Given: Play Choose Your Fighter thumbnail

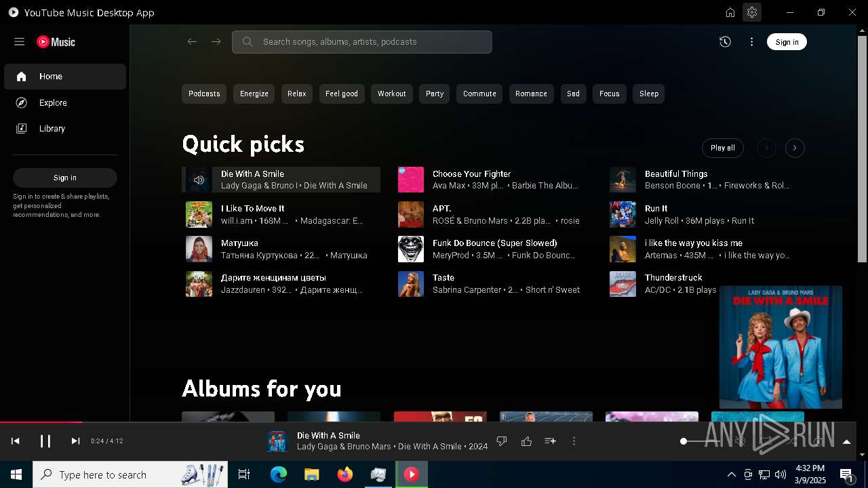Looking at the screenshot, I should [411, 180].
